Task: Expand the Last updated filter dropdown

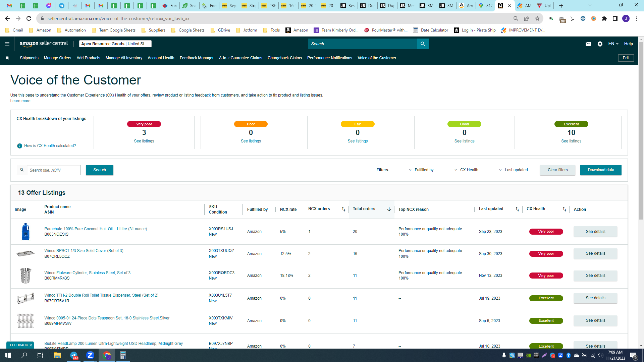Action: [x=513, y=170]
